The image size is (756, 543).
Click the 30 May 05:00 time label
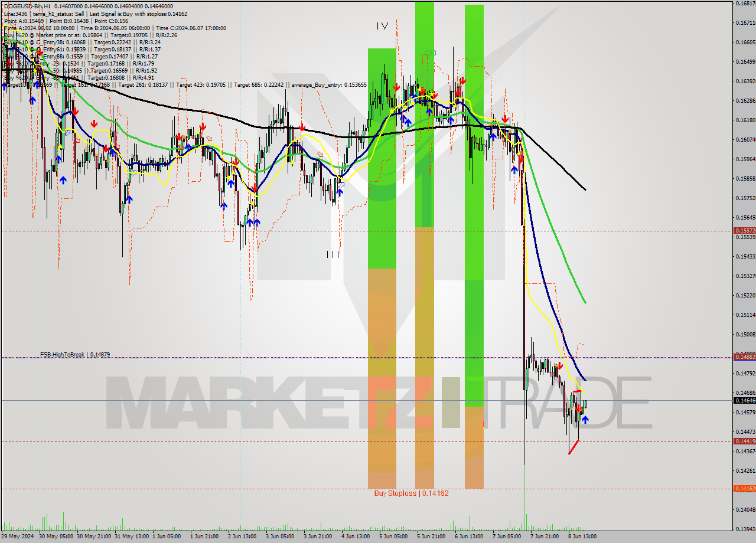point(56,537)
